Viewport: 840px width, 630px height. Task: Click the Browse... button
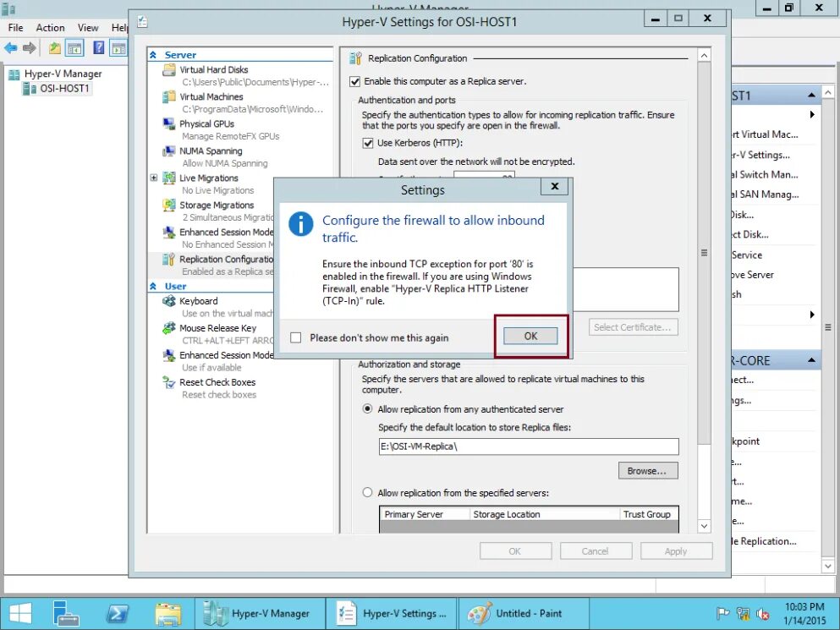click(648, 471)
